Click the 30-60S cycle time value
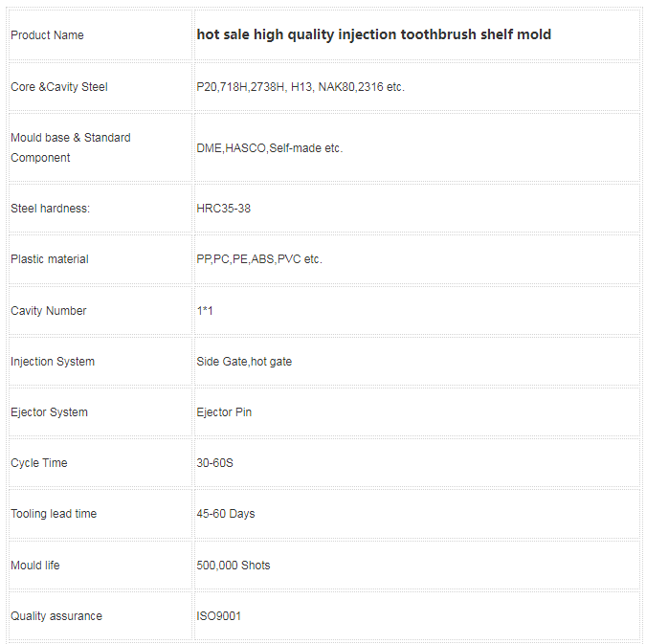This screenshot has width=646, height=644. coord(214,463)
